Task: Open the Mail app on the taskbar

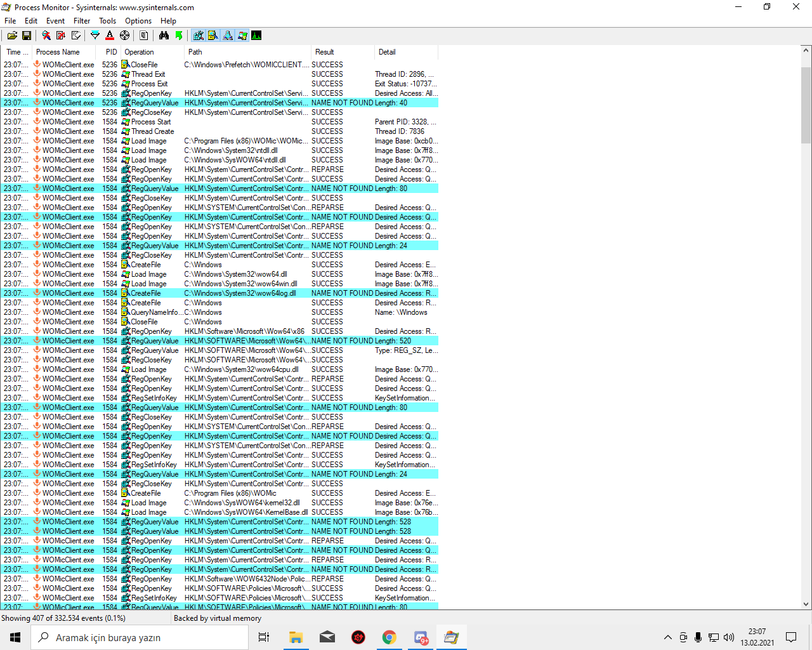Action: point(327,637)
